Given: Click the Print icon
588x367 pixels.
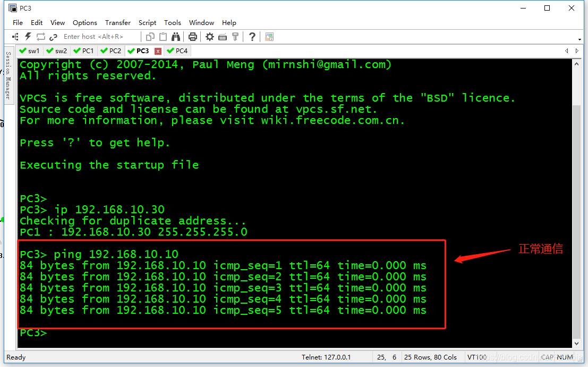Looking at the screenshot, I should [x=193, y=37].
